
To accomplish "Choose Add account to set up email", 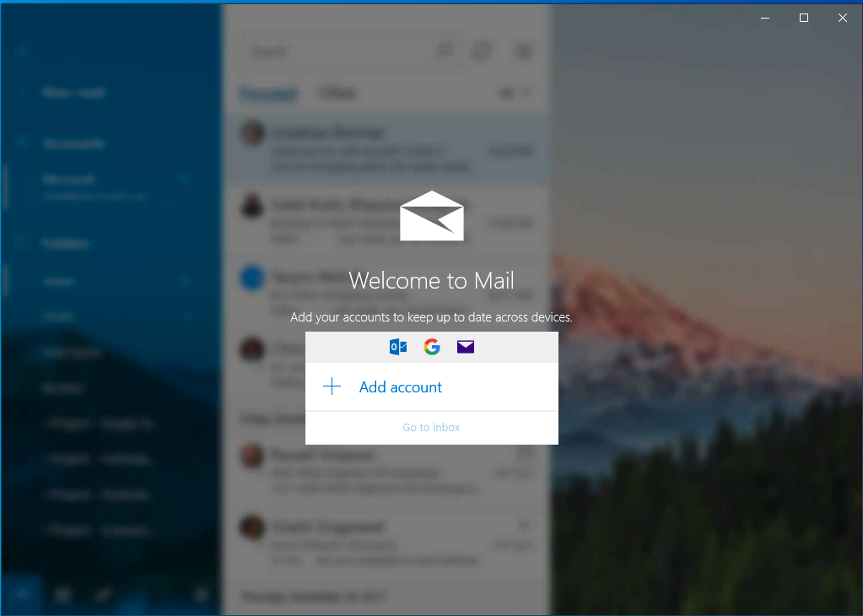I will [432, 387].
